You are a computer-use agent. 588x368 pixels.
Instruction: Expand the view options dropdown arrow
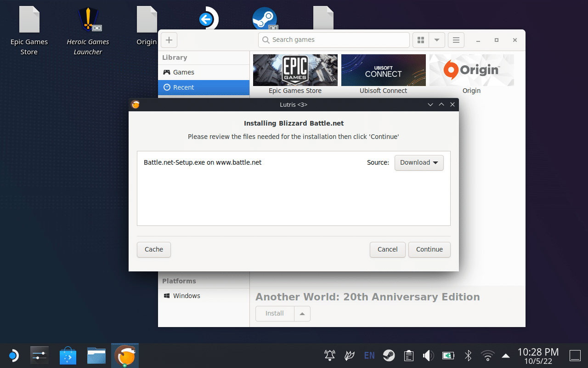pos(437,40)
